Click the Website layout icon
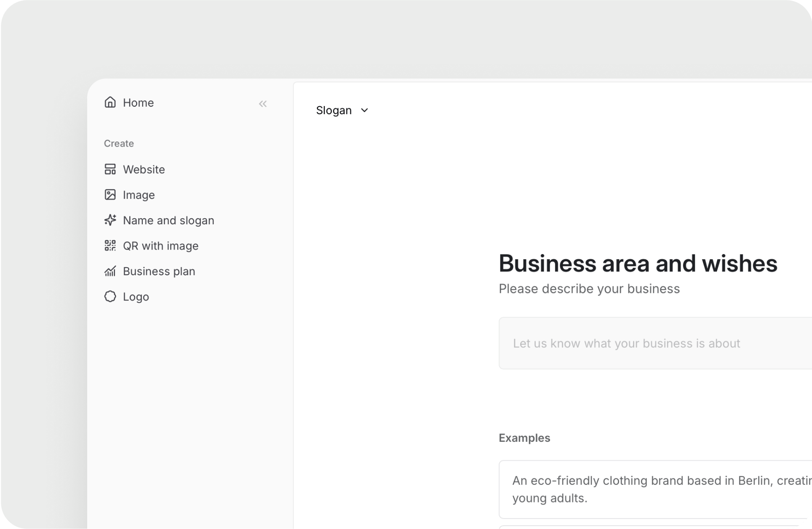The image size is (812, 529). (x=110, y=169)
